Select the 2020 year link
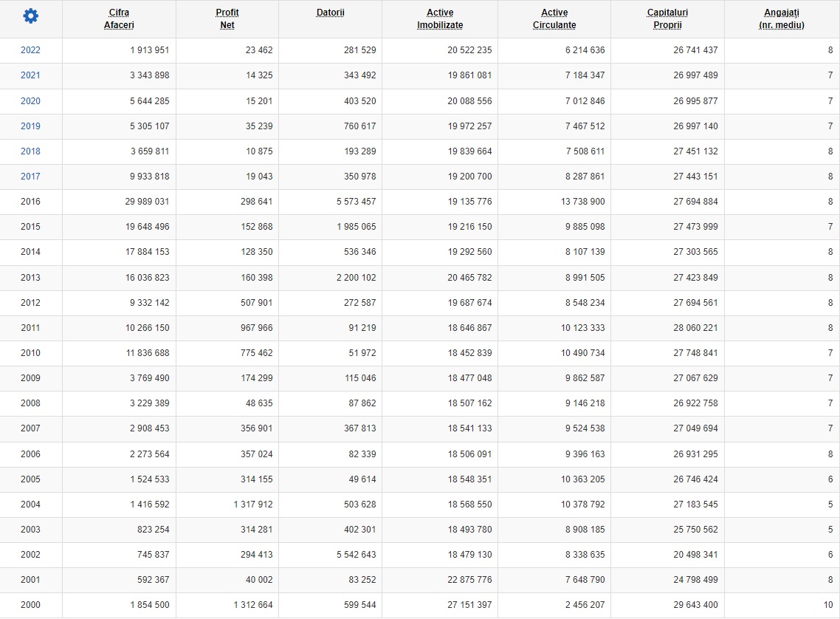 point(30,101)
